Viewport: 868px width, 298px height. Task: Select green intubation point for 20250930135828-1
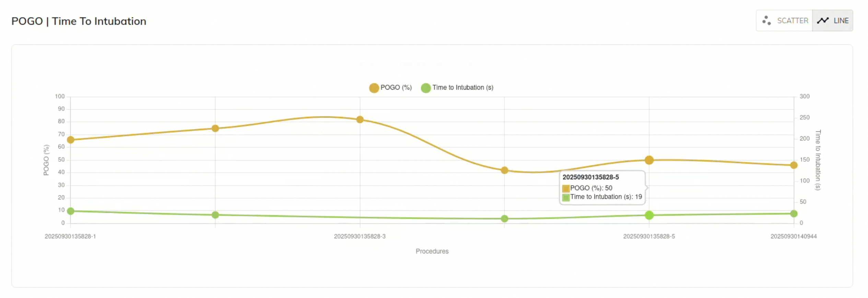71,211
